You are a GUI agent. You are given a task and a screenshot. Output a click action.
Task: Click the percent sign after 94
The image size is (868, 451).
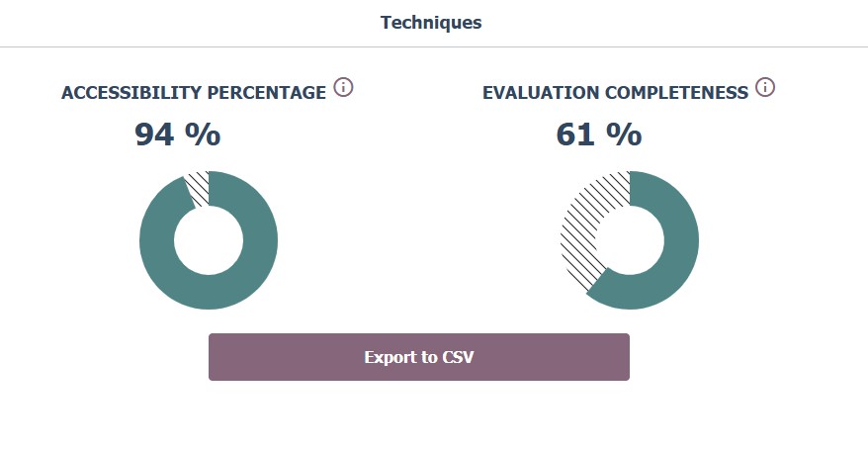[x=203, y=135]
